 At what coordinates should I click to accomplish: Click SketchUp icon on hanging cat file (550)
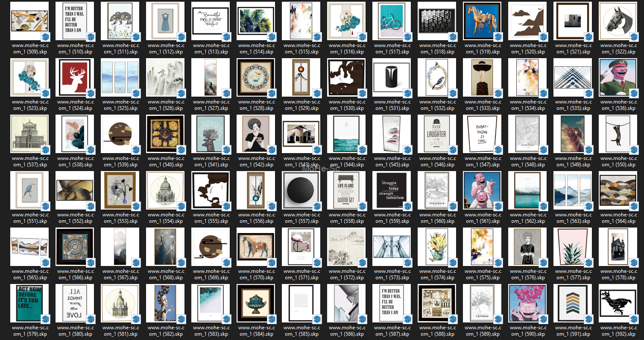click(x=634, y=149)
